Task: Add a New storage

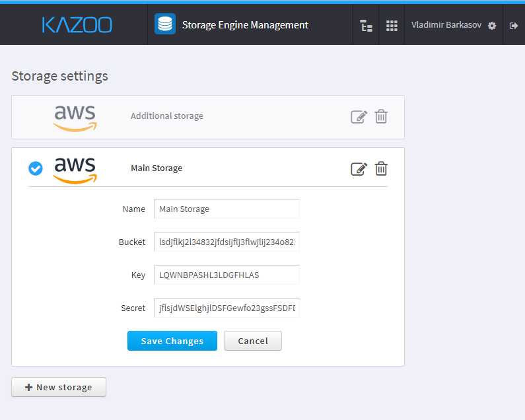Action: [59, 387]
